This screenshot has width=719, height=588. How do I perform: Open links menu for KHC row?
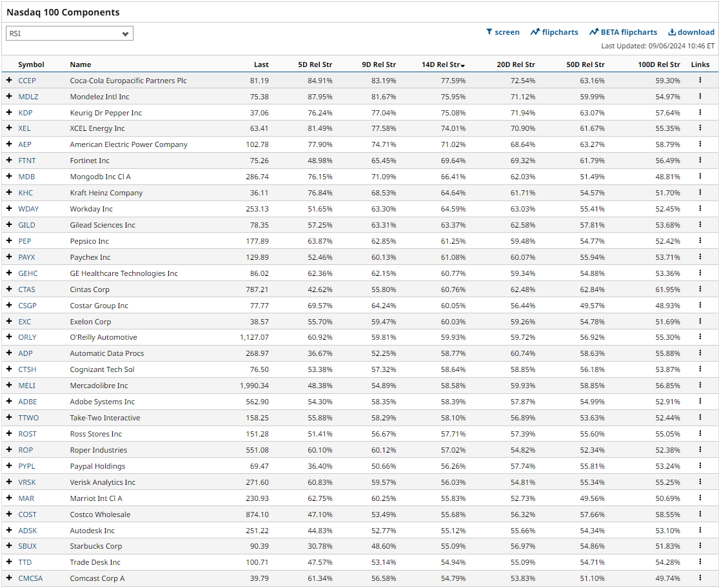coord(700,193)
